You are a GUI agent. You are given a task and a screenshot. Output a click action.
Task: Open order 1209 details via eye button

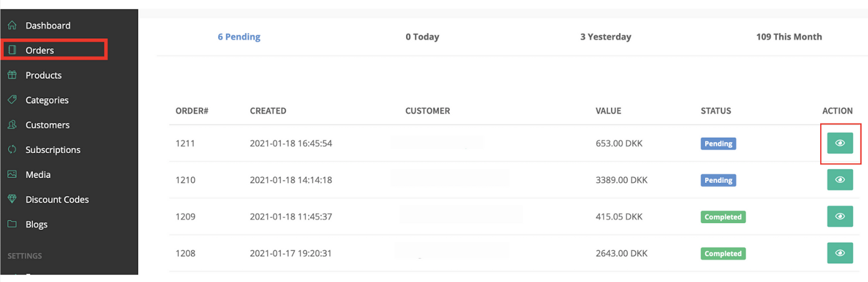point(840,216)
